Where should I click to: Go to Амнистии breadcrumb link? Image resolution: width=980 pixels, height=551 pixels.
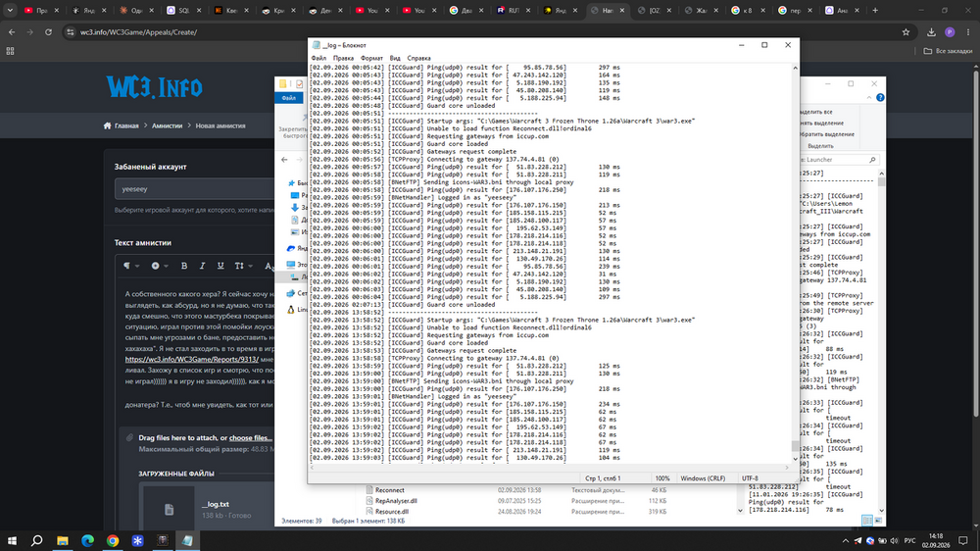tap(167, 125)
